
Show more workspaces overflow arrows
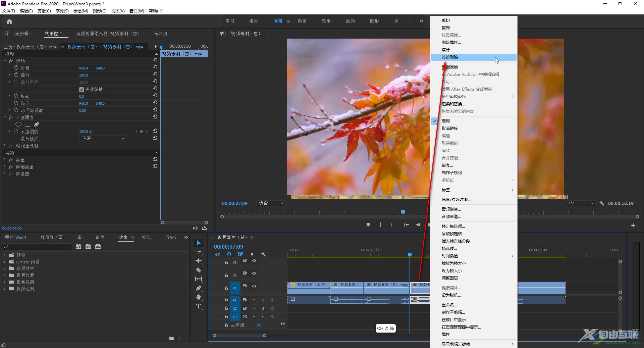pyautogui.click(x=421, y=21)
